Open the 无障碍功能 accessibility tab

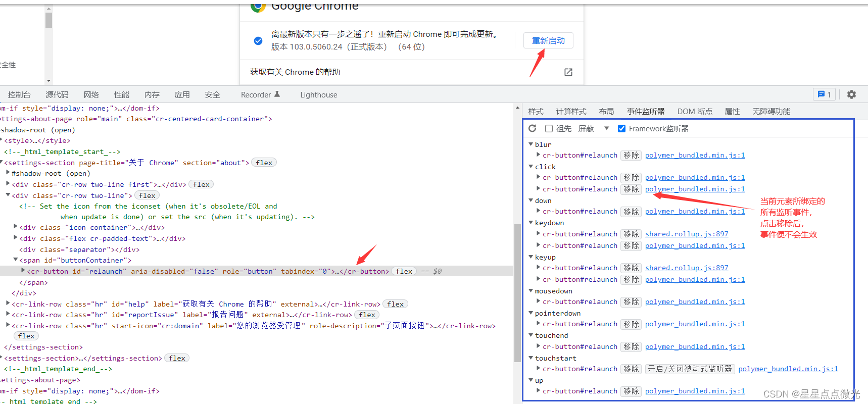[771, 112]
